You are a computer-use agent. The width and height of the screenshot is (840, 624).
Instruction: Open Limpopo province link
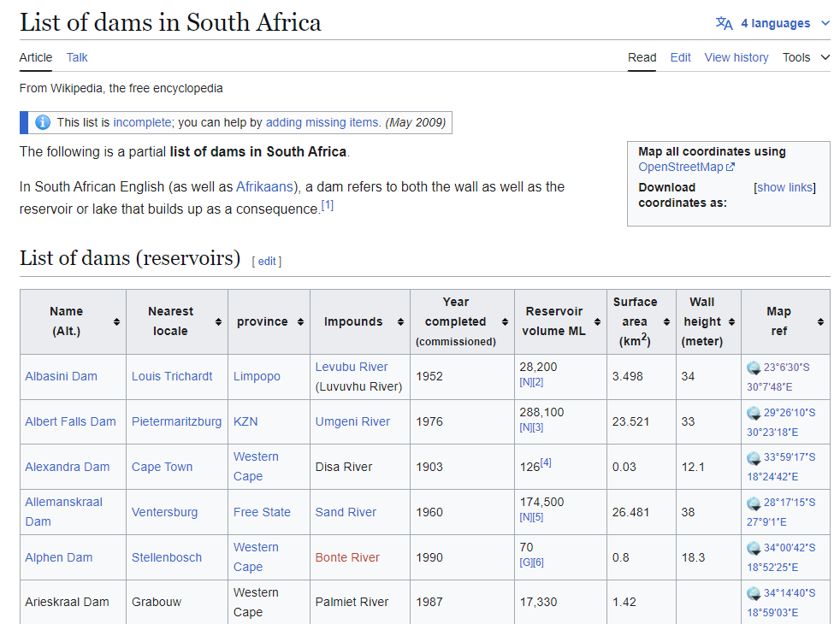(257, 376)
